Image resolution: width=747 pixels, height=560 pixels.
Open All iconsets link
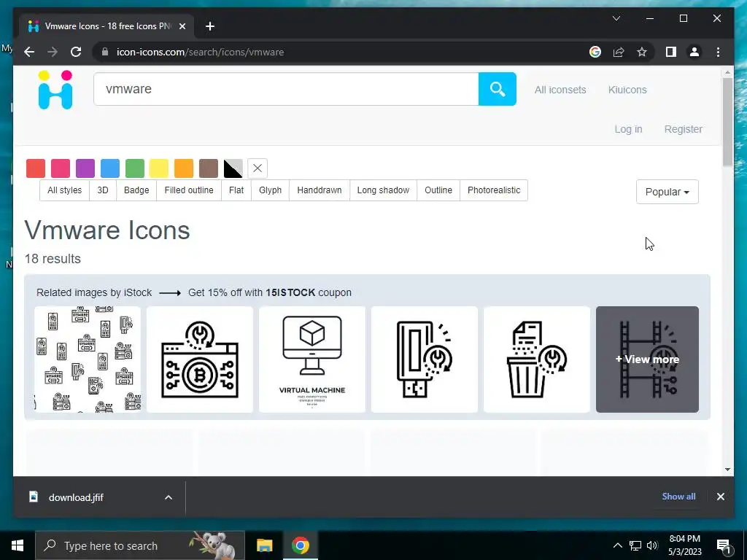click(560, 90)
